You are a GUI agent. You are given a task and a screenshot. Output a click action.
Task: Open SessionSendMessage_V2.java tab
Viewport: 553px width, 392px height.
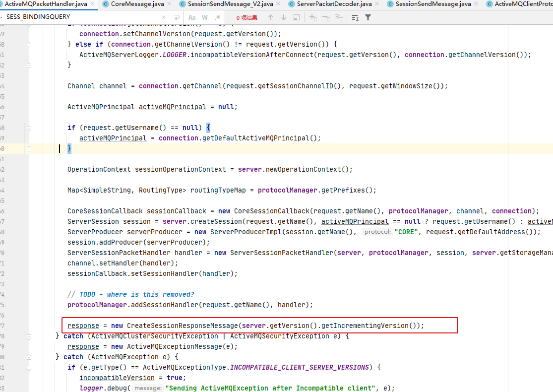(x=230, y=4)
